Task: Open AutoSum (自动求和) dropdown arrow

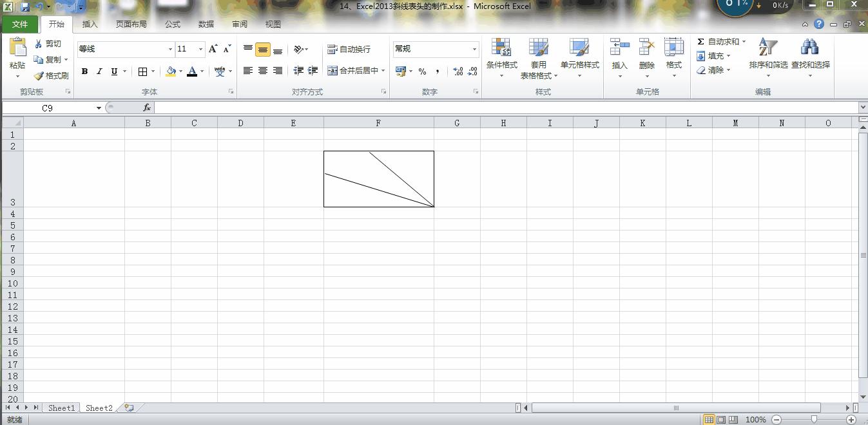Action: pos(744,41)
